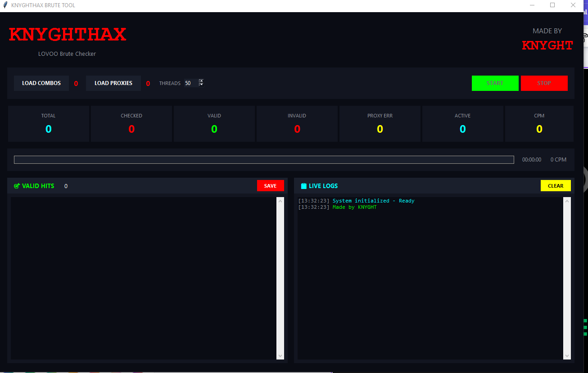Maximize the application window

pos(552,5)
